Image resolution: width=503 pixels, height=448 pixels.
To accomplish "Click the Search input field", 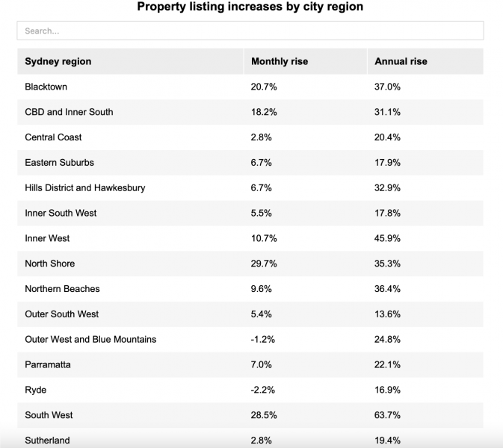I will (x=250, y=31).
